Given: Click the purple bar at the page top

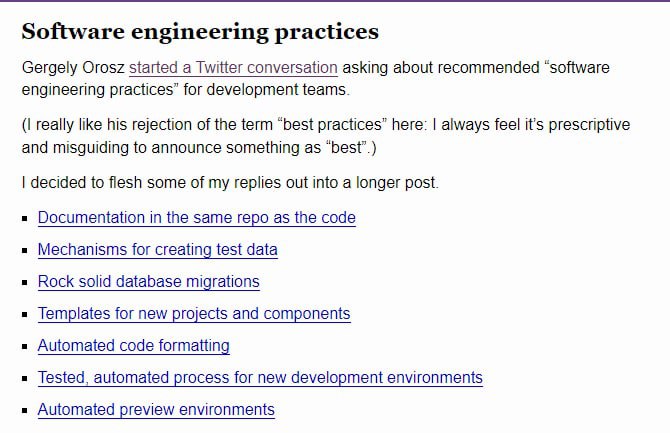Looking at the screenshot, I should click(335, 1).
